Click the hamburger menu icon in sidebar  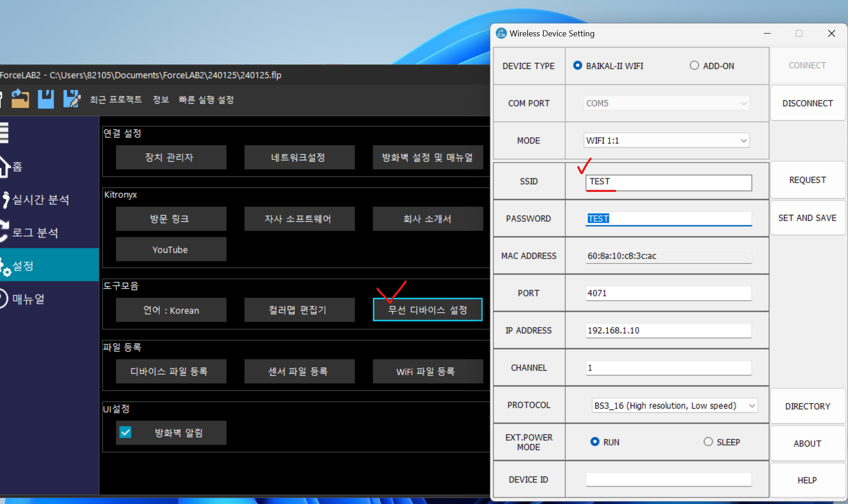click(x=4, y=133)
